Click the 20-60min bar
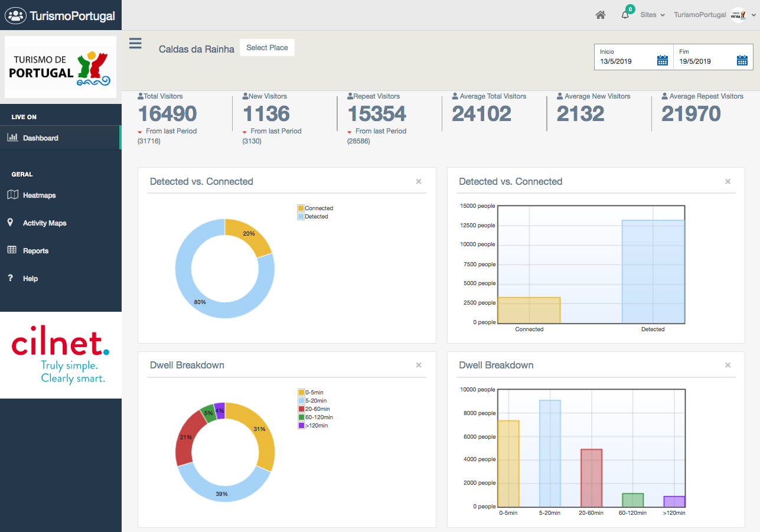 (591, 478)
